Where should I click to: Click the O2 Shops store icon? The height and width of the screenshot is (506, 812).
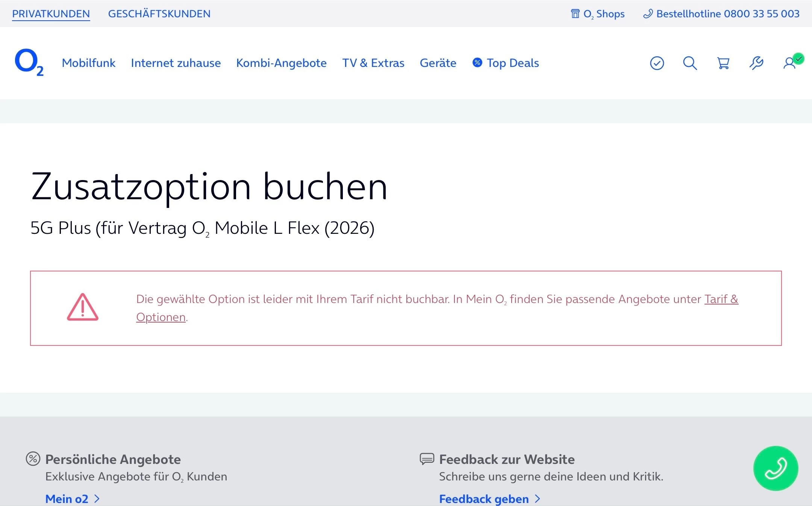575,14
